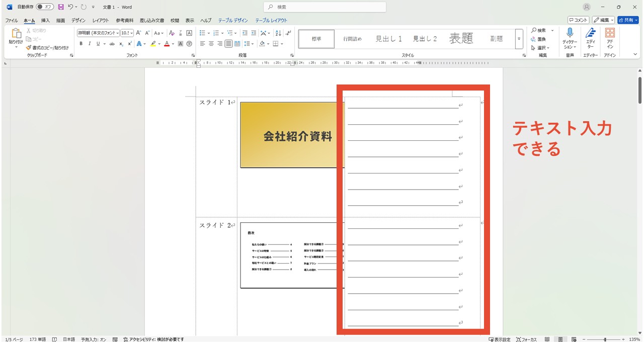Switch to the Design (デザイン) tab
644x342 pixels.
coord(78,21)
